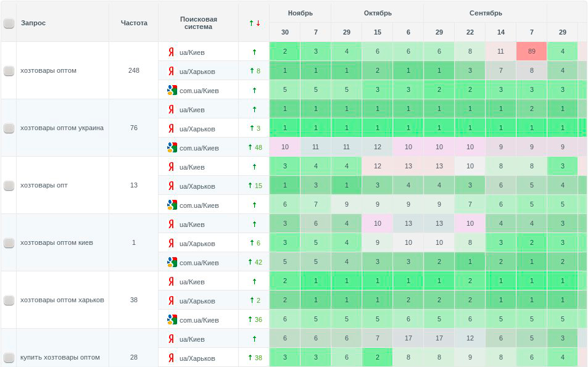Click Yandex icon for купить хозтовары оптом ua/Харьков
This screenshot has width=588, height=367.
171,358
